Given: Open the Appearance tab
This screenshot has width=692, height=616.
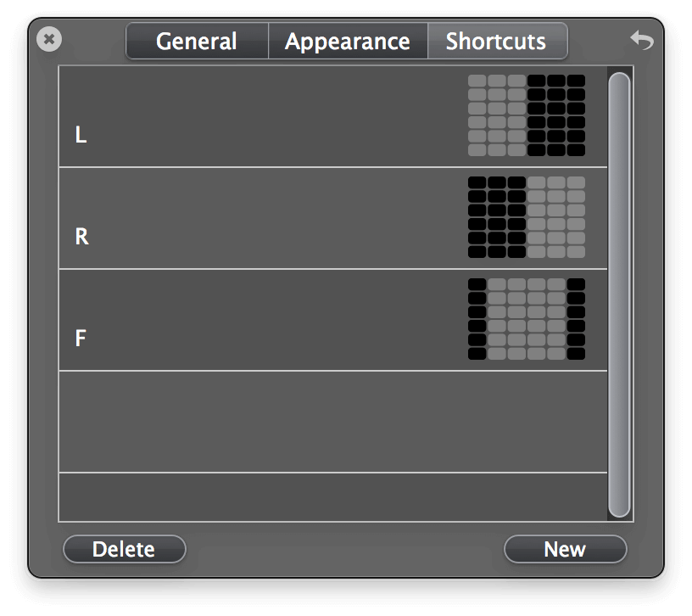Looking at the screenshot, I should (348, 42).
